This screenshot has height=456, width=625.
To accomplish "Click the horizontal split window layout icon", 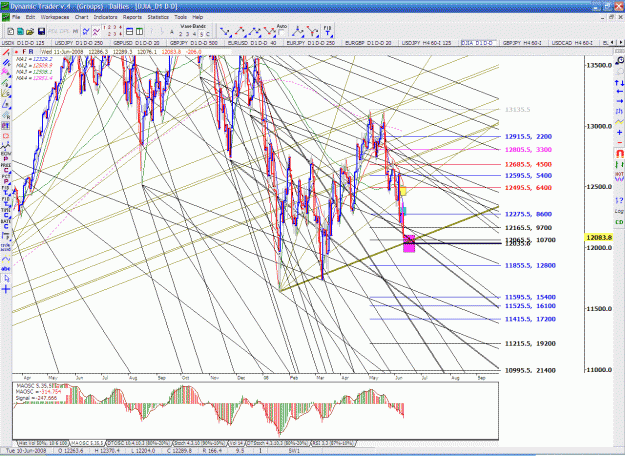I will click(x=129, y=31).
